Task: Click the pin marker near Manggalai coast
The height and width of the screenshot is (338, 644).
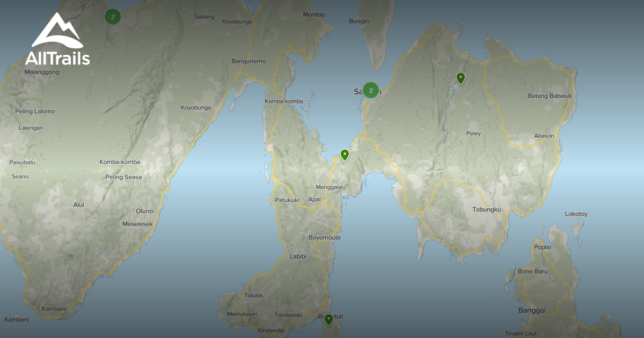Action: click(345, 155)
